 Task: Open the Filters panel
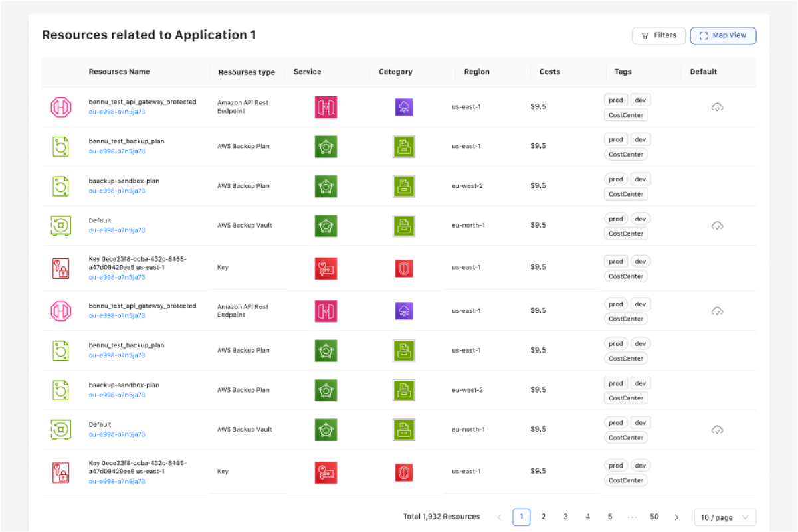658,35
